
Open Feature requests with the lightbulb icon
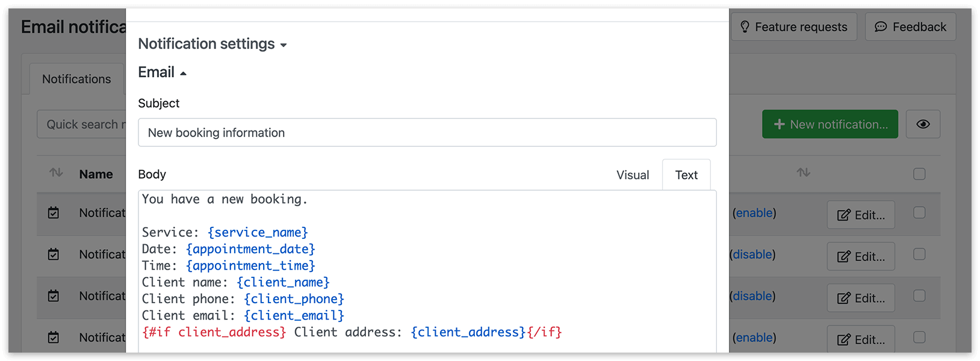click(794, 27)
